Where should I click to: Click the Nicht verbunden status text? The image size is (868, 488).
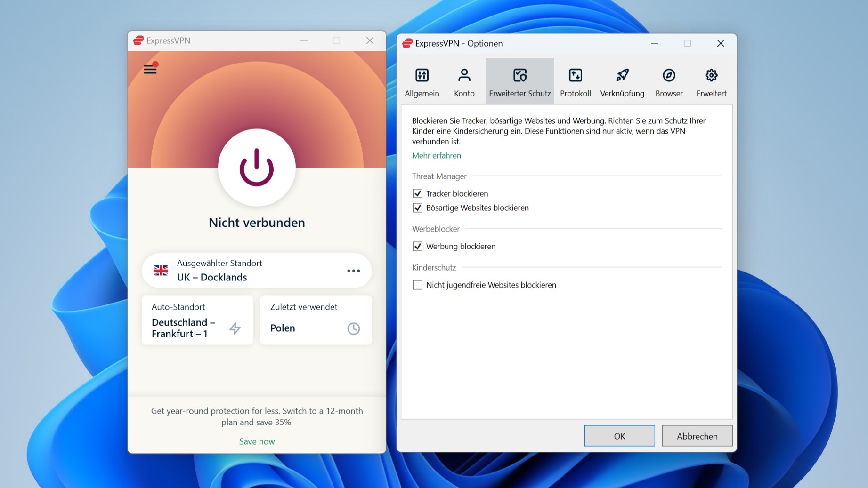(x=257, y=223)
